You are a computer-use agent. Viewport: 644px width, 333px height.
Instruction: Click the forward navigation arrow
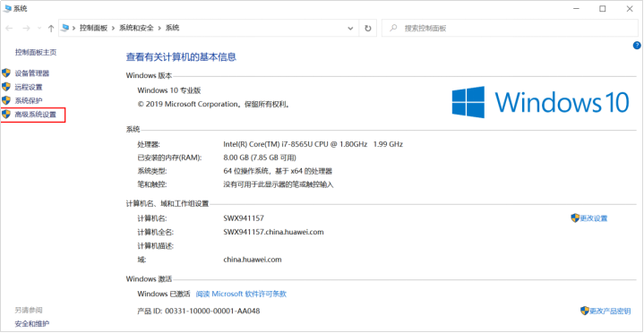tap(26, 29)
